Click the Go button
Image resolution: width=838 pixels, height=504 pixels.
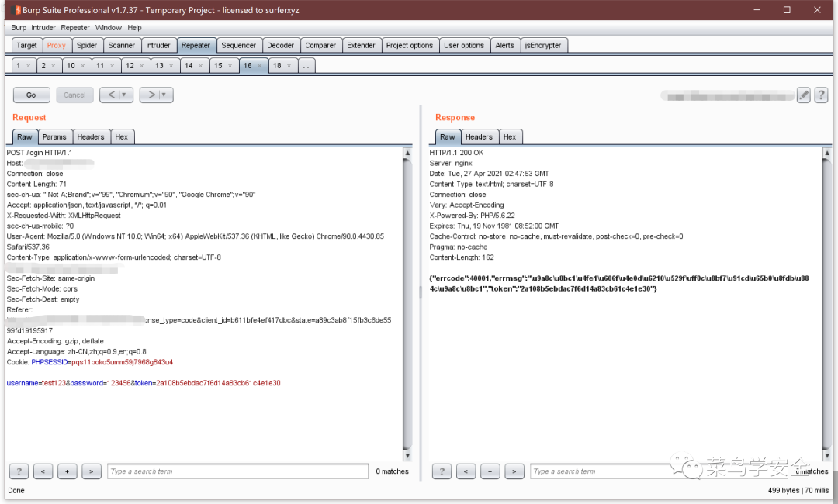(32, 95)
